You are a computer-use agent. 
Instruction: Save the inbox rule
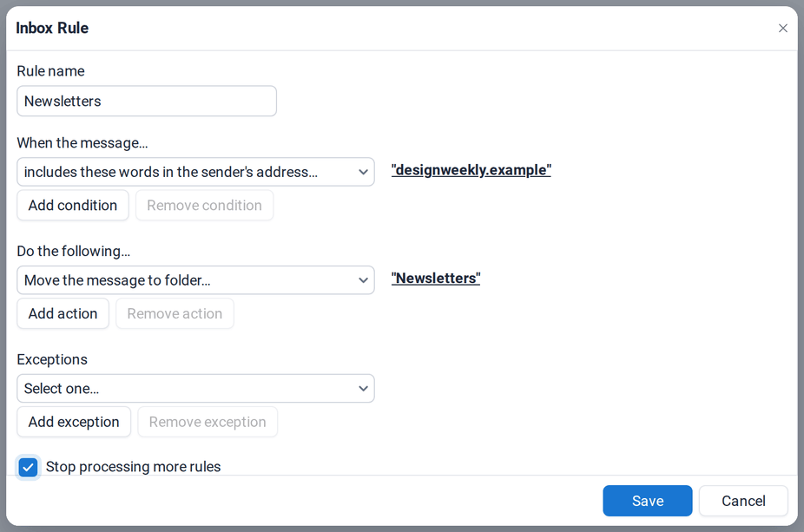(648, 501)
